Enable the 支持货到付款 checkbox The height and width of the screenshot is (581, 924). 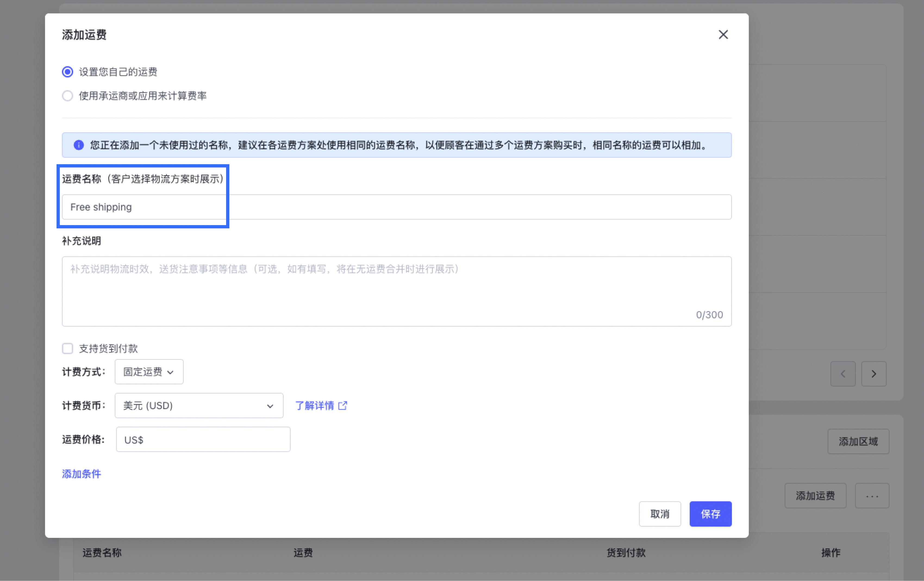click(68, 348)
